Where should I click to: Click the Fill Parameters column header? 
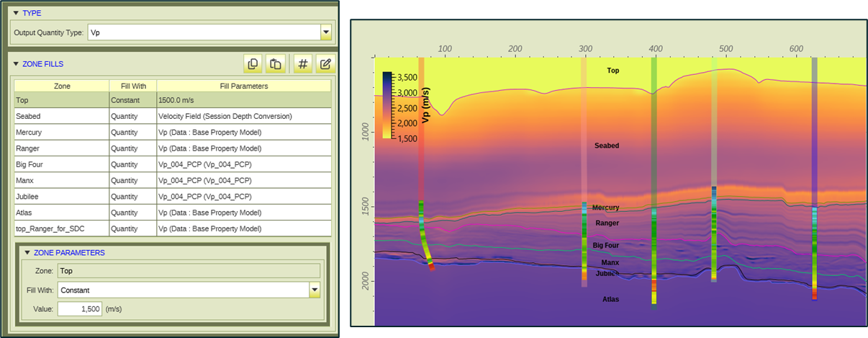tap(244, 86)
